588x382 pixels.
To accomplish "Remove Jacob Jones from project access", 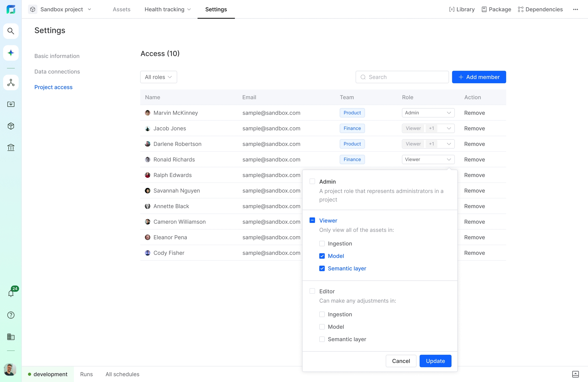I will coord(474,128).
